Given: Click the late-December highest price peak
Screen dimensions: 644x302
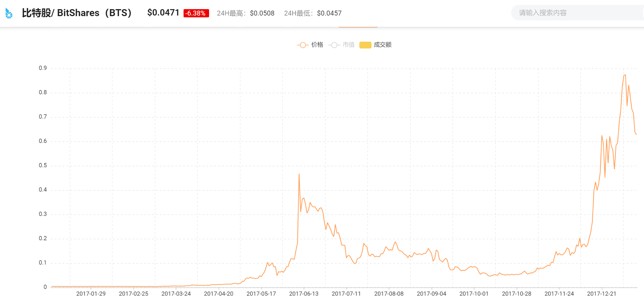Looking at the screenshot, I should point(625,75).
